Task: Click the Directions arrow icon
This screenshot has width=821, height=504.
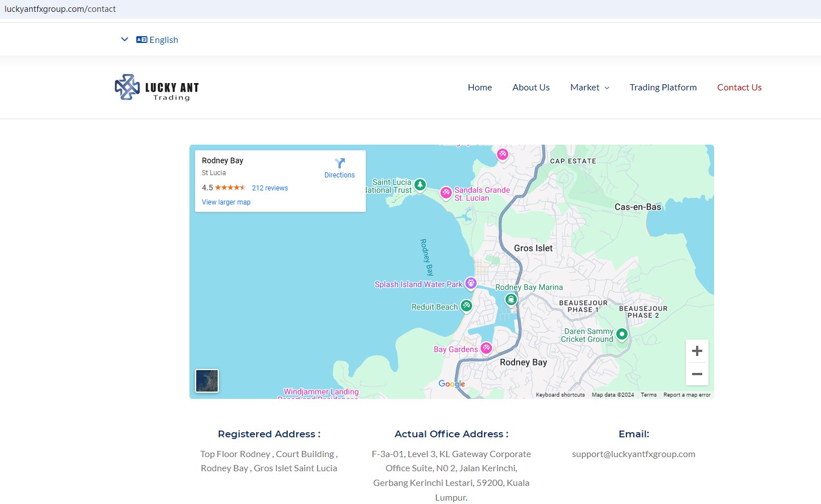Action: point(339,163)
